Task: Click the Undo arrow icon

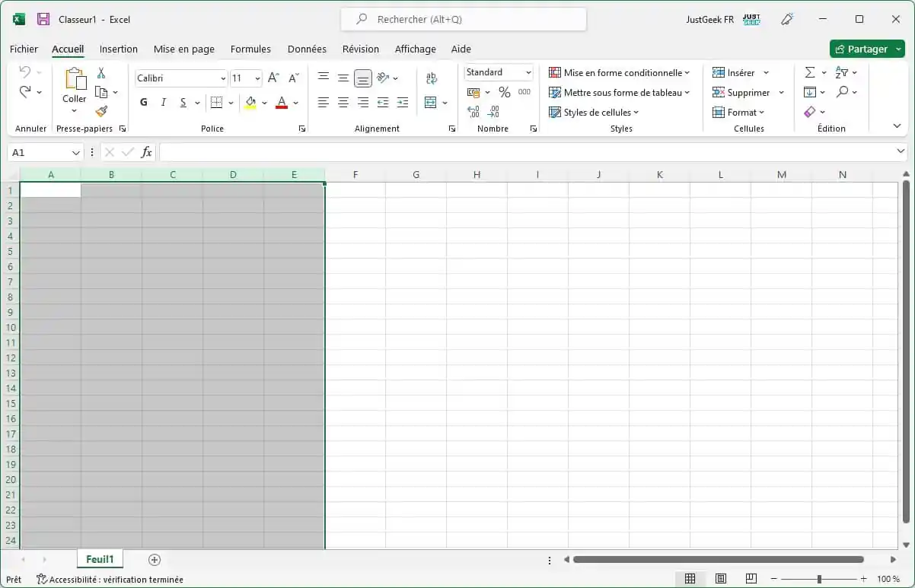Action: click(x=25, y=72)
